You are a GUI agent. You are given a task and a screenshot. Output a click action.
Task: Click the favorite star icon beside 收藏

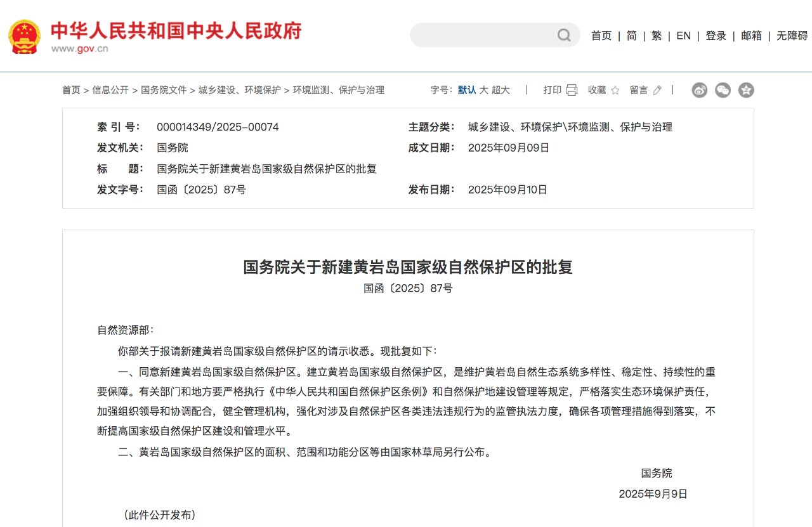[615, 90]
